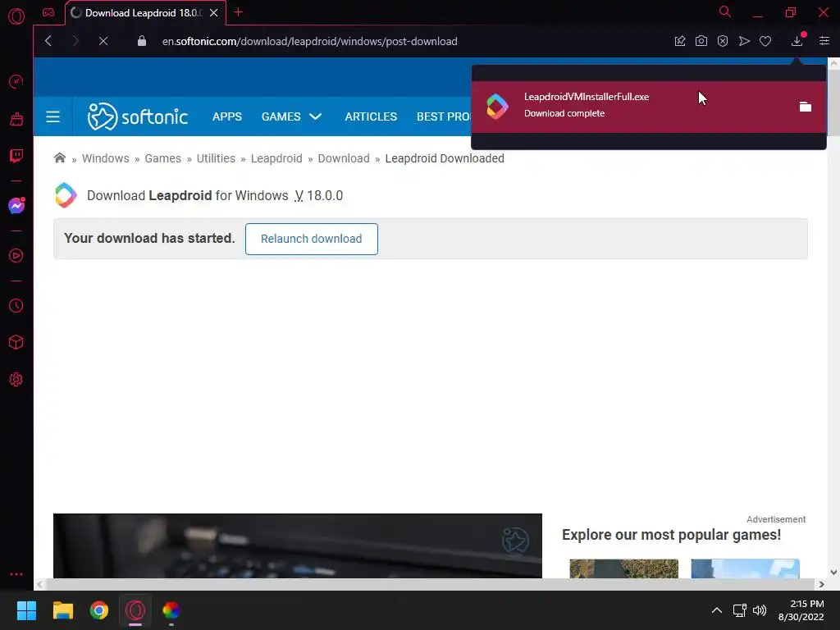Open the ARTICLES menu item
The height and width of the screenshot is (630, 840).
pos(371,116)
